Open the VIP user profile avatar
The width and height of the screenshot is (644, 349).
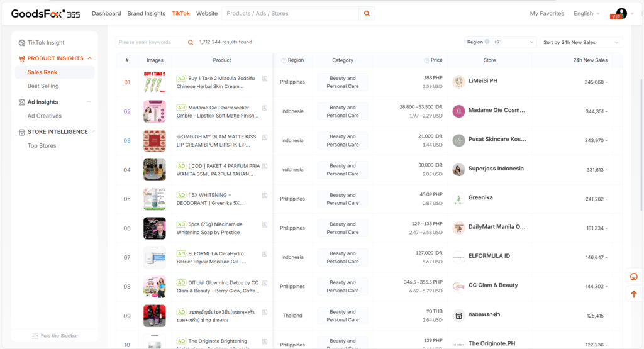click(621, 13)
